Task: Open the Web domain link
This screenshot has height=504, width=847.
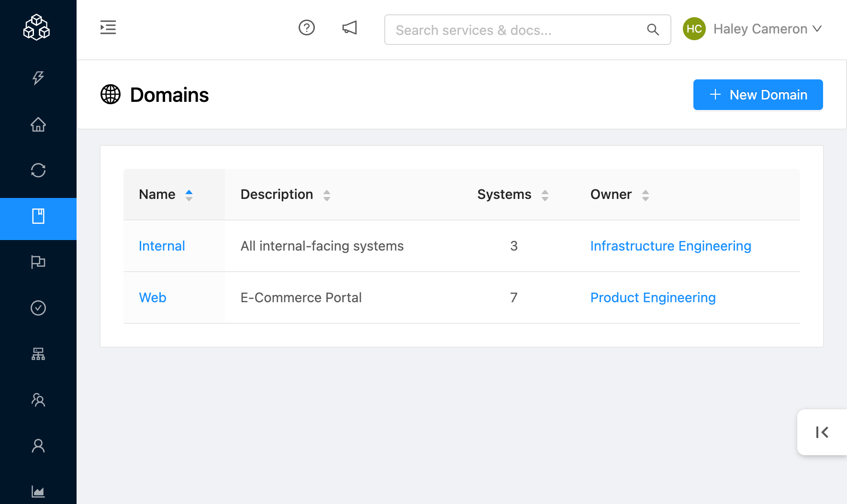Action: 153,297
